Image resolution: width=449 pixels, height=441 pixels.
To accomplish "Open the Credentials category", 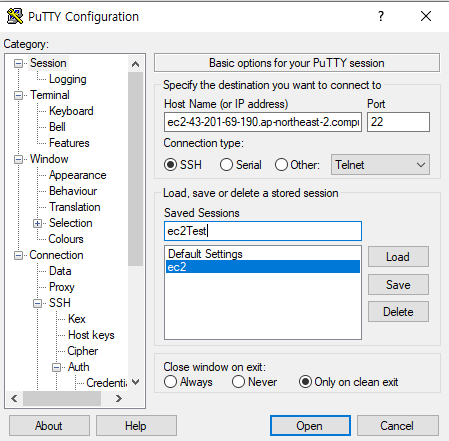I will pos(107,383).
